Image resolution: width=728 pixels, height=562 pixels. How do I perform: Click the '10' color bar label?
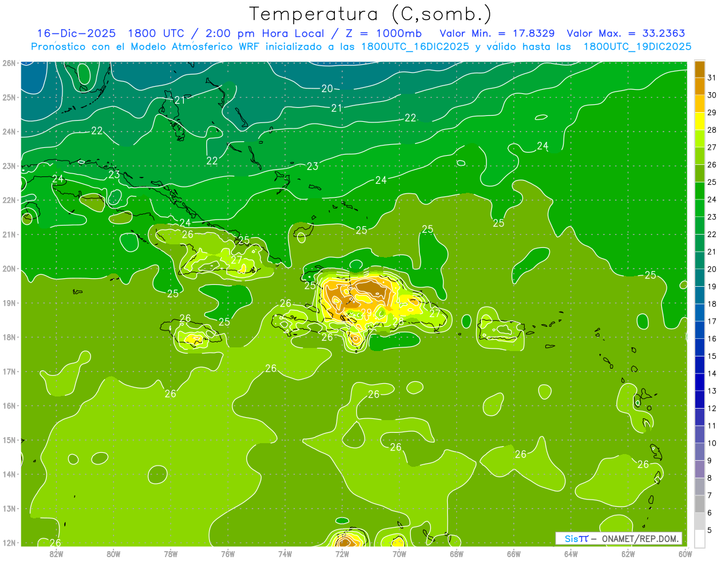[x=712, y=443]
